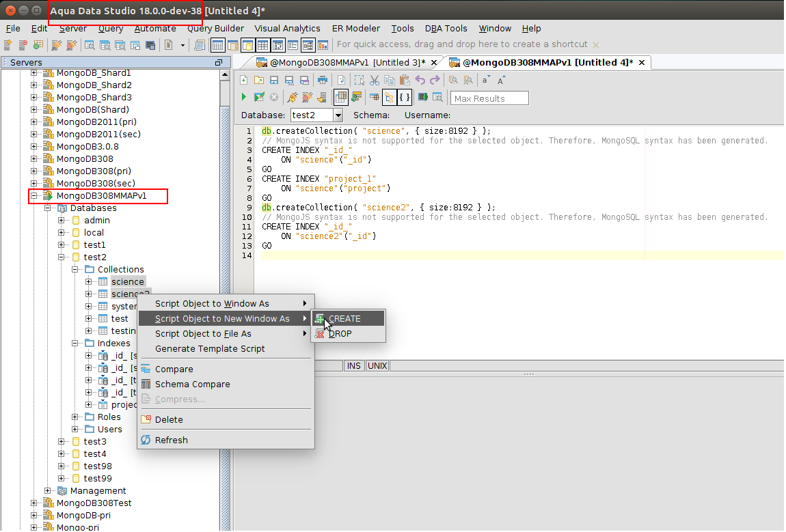Click the Max Results input field

[490, 99]
